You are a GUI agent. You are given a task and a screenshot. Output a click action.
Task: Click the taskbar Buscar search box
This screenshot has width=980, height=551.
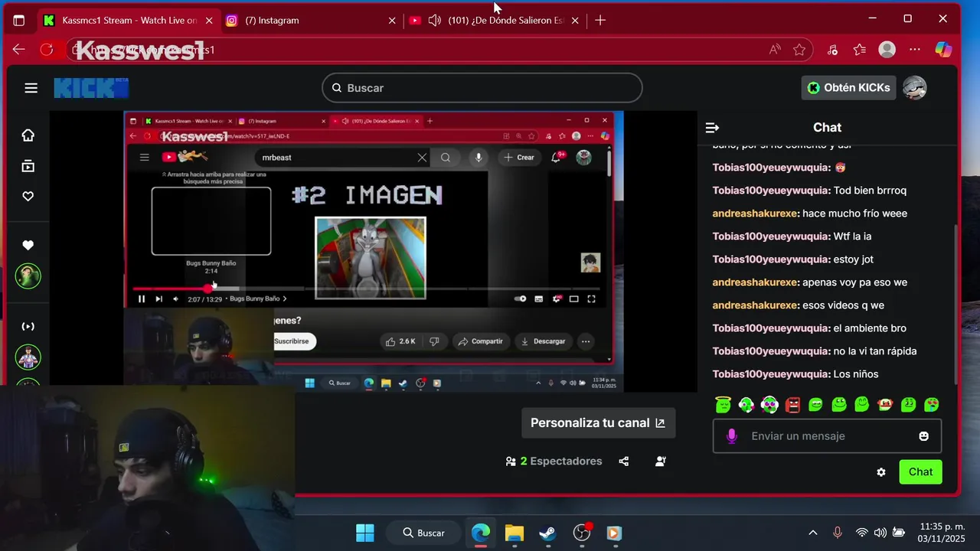(x=424, y=533)
